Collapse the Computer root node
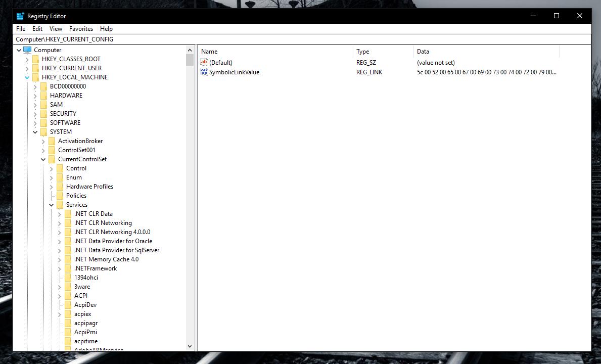601x364 pixels. 19,50
